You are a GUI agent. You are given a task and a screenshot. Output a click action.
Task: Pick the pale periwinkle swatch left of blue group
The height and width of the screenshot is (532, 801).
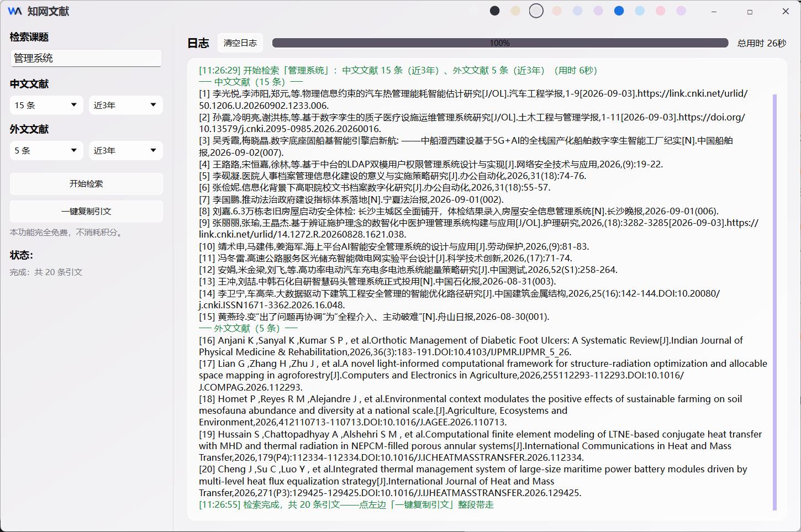tap(577, 10)
